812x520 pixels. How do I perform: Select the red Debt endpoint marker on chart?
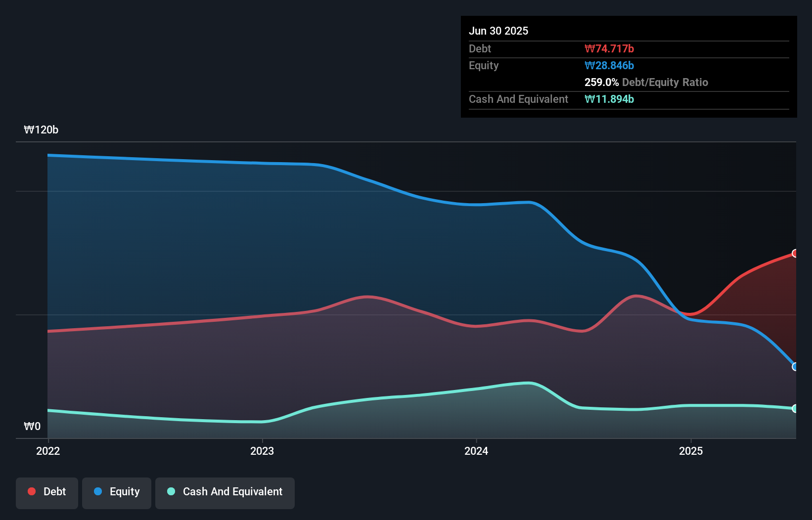[795, 253]
